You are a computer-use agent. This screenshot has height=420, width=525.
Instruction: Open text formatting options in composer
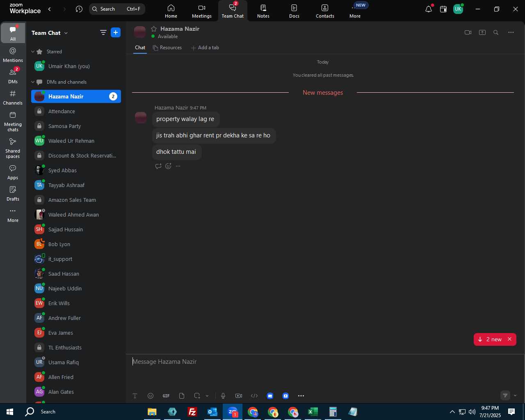pos(135,396)
